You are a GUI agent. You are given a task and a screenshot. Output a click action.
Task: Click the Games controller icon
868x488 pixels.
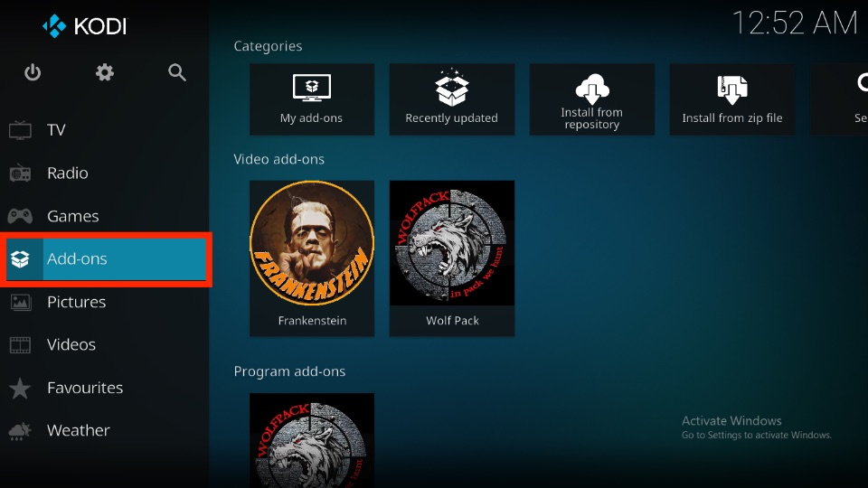tap(20, 216)
